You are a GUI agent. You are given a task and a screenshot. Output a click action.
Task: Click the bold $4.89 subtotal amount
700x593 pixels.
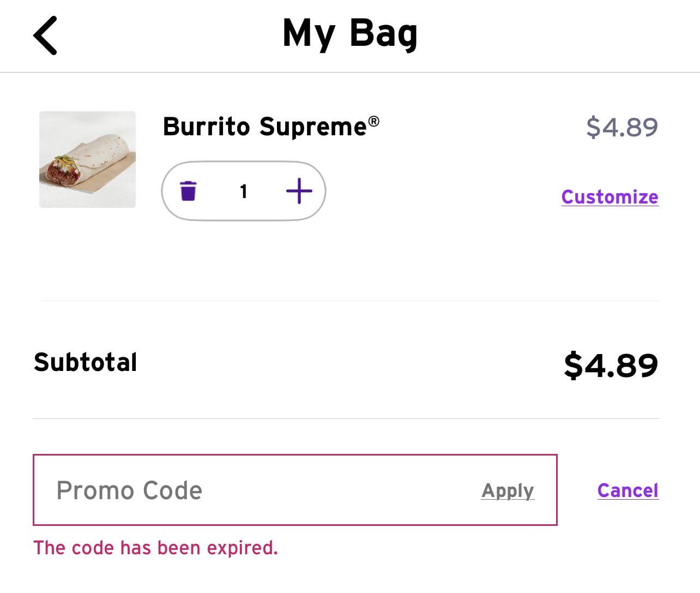click(x=611, y=365)
